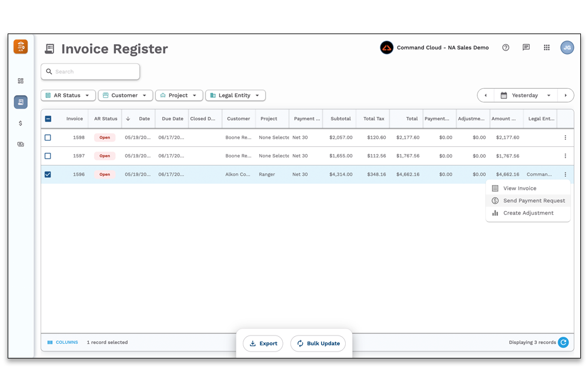Go to previous date with left arrow
Viewport: 588px width, 392px height.
486,95
